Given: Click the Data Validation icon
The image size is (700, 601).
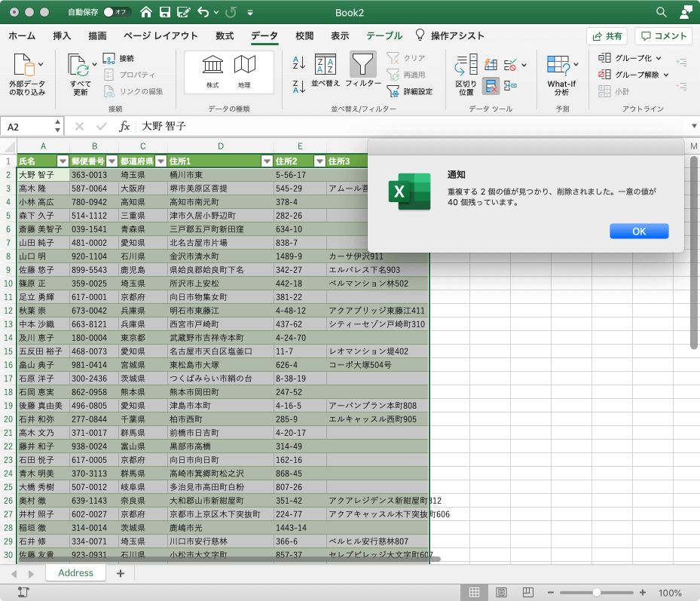Looking at the screenshot, I should click(x=510, y=65).
